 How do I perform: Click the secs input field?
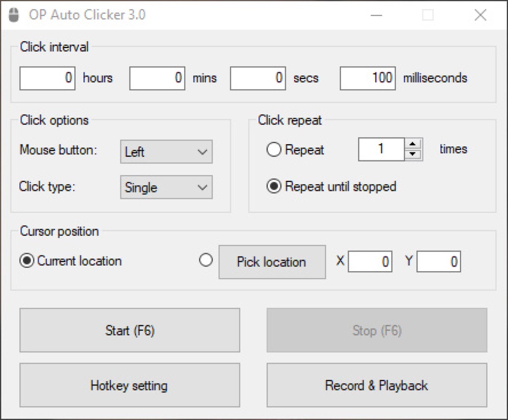pyautogui.click(x=257, y=78)
